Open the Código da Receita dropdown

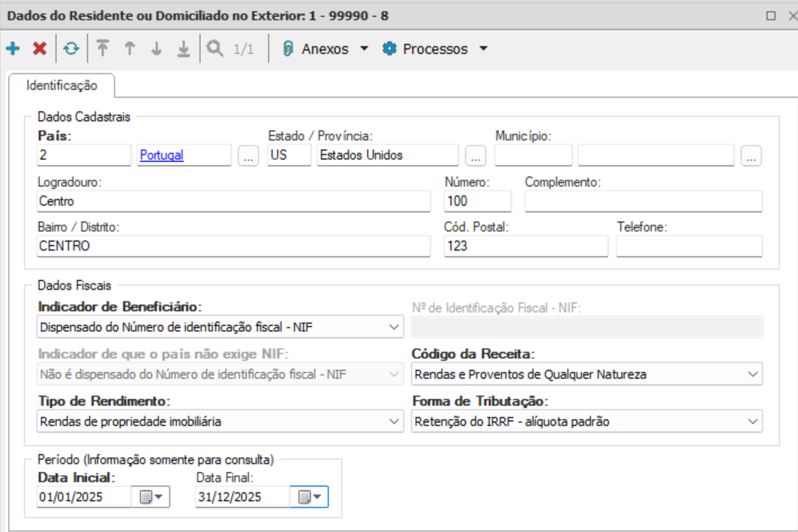[x=753, y=374]
